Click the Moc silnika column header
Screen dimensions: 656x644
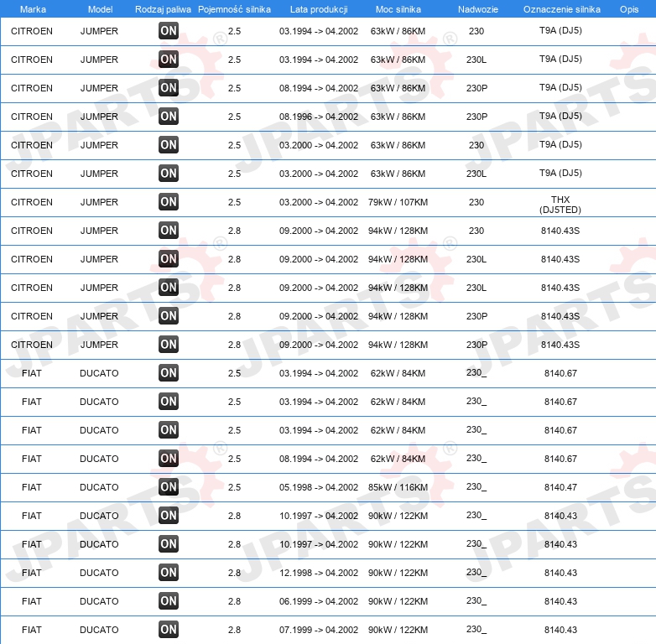(398, 9)
